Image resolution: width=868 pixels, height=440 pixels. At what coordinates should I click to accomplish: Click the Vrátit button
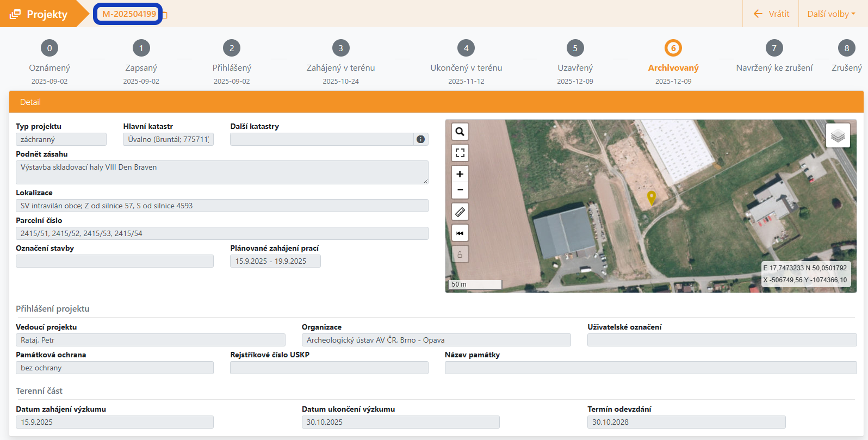coord(771,14)
